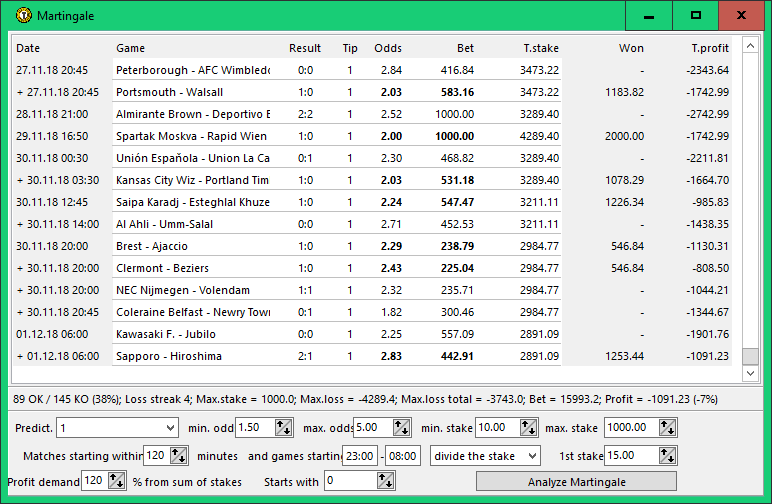Expand the 'divide the stake' combo box
Image resolution: width=772 pixels, height=504 pixels.
(x=530, y=455)
